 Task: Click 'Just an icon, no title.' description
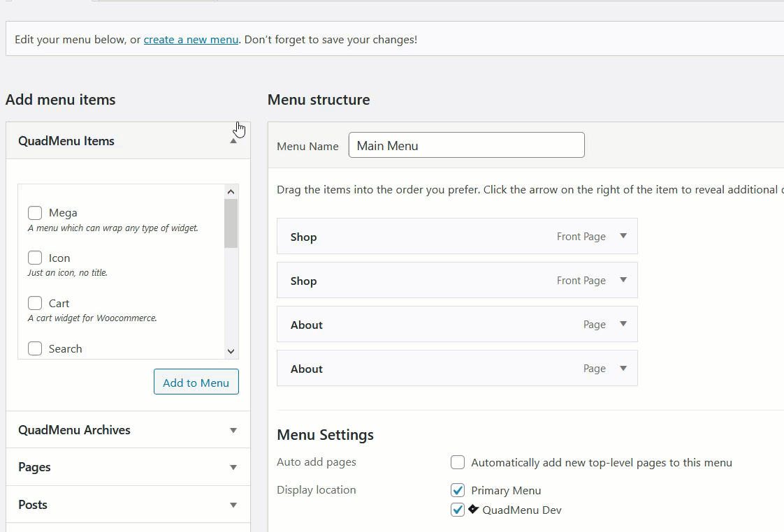tap(68, 273)
